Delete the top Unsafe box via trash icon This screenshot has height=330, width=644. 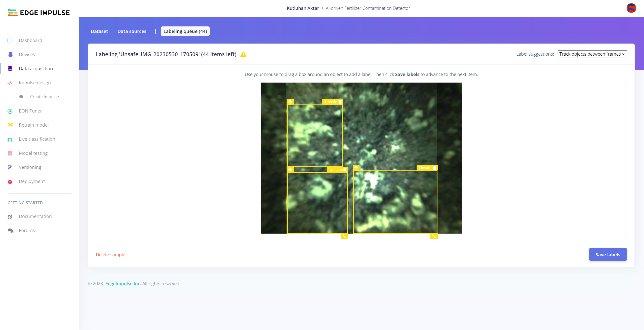pos(340,102)
